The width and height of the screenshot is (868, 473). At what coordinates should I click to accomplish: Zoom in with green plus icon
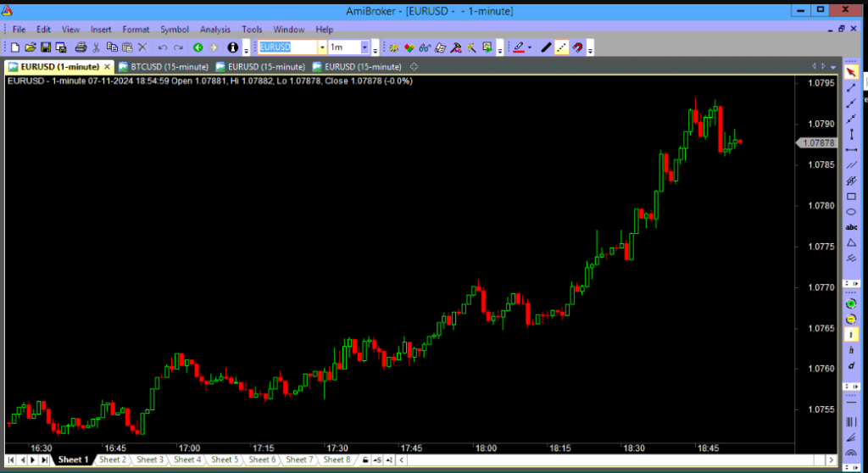coord(851,303)
